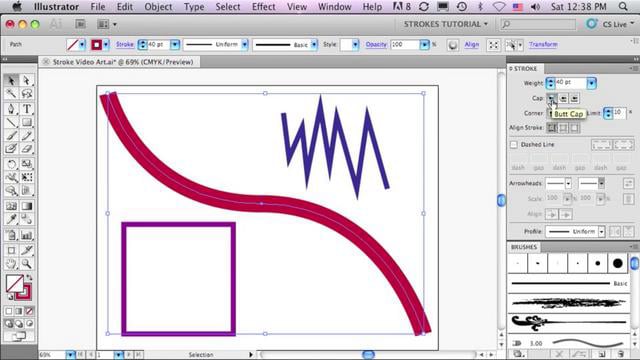Click the Stroke link in control bar
Image resolution: width=640 pixels, height=360 pixels.
click(124, 44)
